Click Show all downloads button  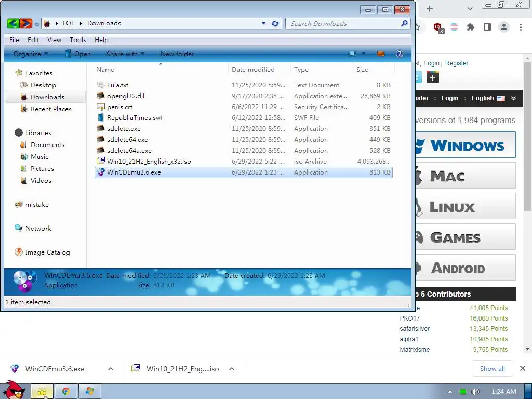[x=493, y=368]
